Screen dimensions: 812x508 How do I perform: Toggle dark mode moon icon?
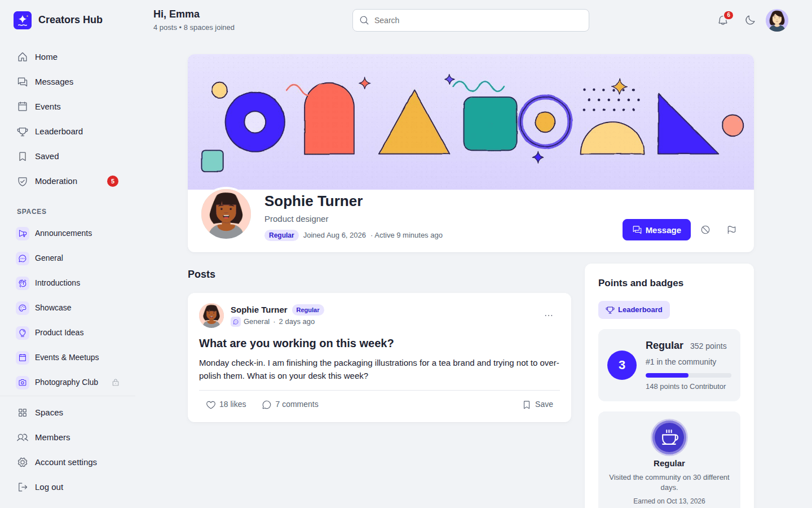click(750, 20)
